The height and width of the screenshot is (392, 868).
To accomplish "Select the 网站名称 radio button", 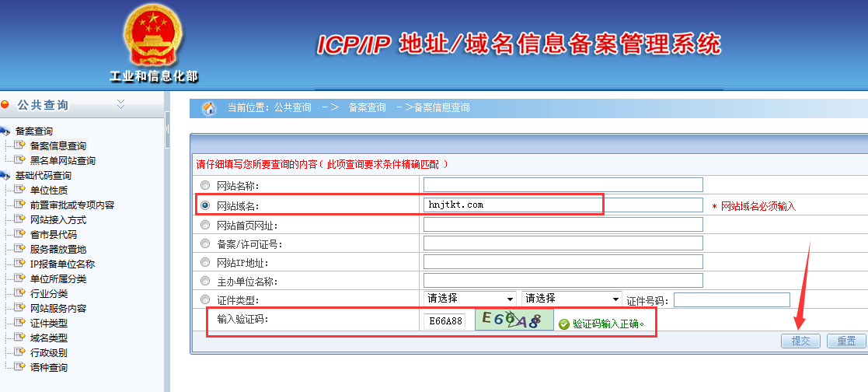I will click(x=205, y=185).
